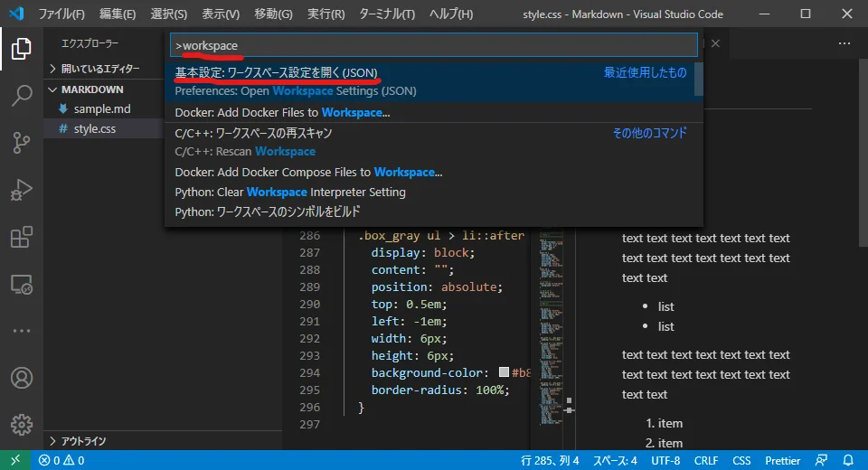Run Open Workspace Settings (JSON) command

coord(430,82)
